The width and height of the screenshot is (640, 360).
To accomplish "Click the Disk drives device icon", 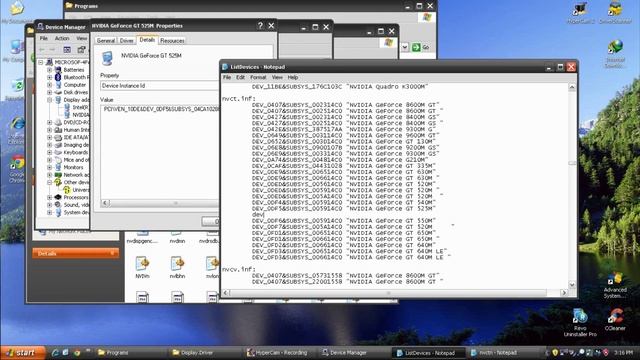I will tap(58, 92).
